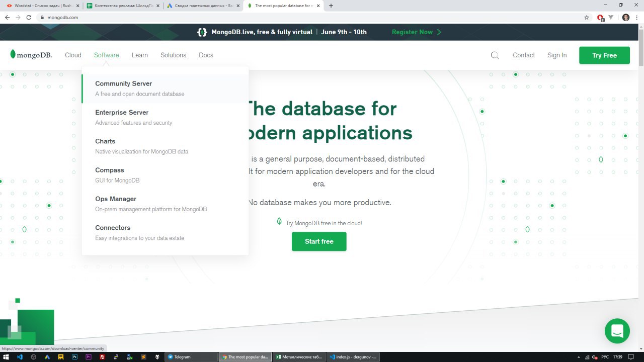
Task: Open the Windows Start menu
Action: tap(7, 357)
